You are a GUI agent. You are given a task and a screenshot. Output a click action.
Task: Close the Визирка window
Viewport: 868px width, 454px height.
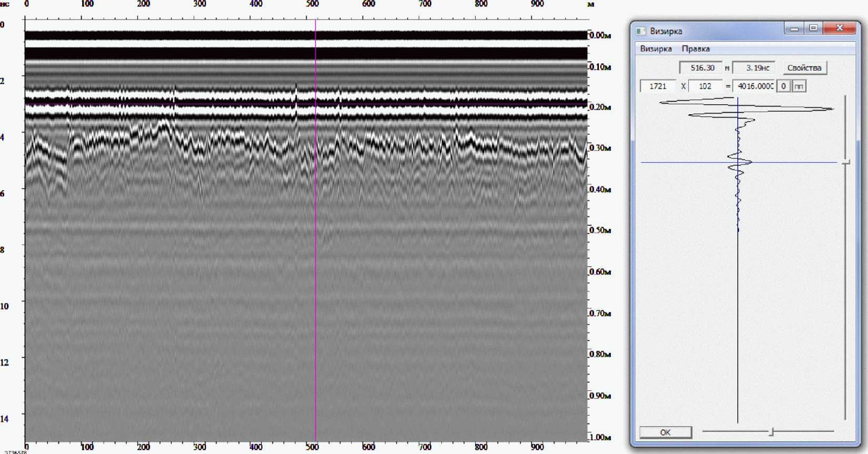click(x=840, y=28)
